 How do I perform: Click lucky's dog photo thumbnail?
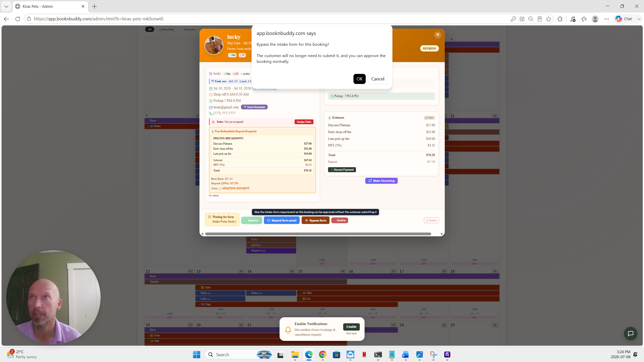[214, 45]
